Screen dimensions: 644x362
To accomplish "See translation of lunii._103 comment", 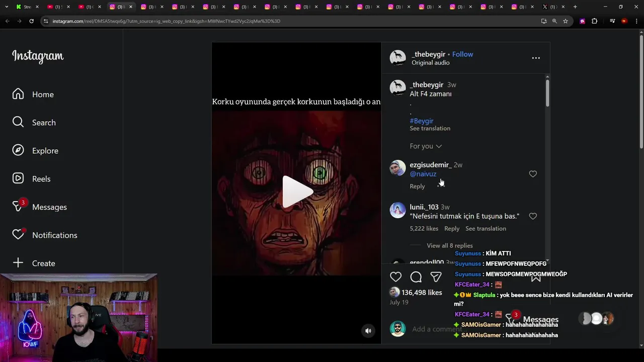I will pyautogui.click(x=486, y=228).
